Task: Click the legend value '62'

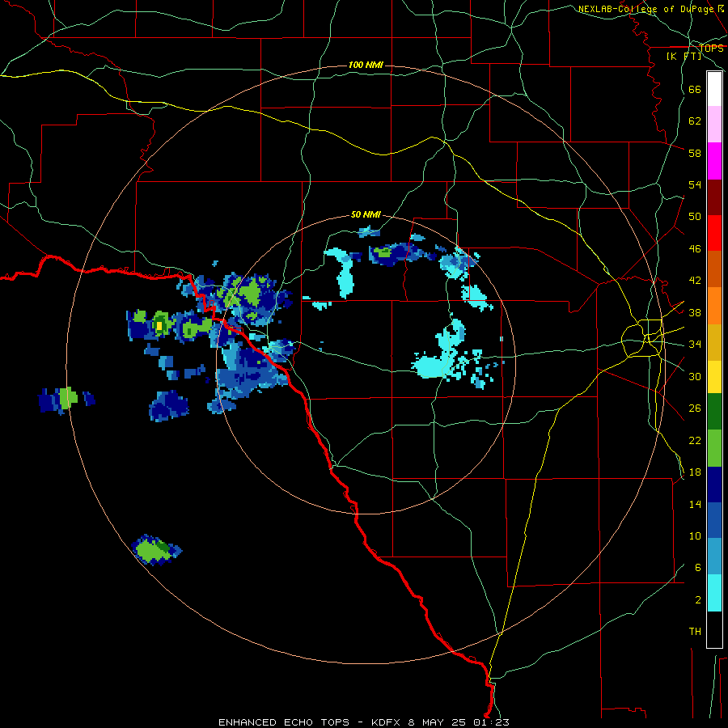Action: 695,121
